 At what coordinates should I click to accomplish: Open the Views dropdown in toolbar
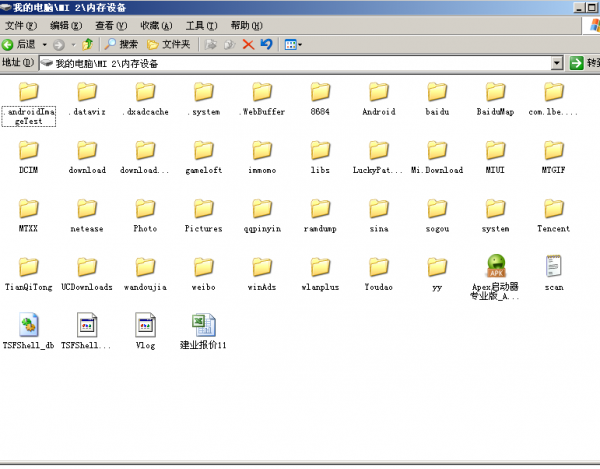click(x=293, y=44)
